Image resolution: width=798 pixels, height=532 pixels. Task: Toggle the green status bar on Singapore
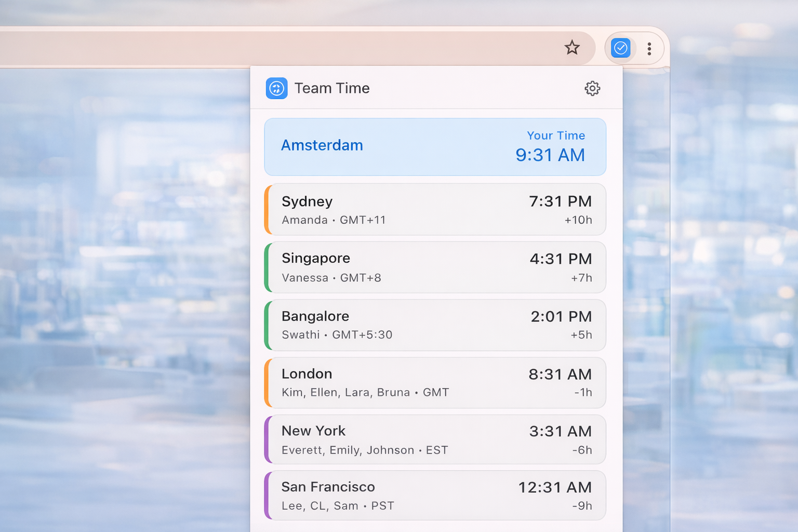(268, 267)
